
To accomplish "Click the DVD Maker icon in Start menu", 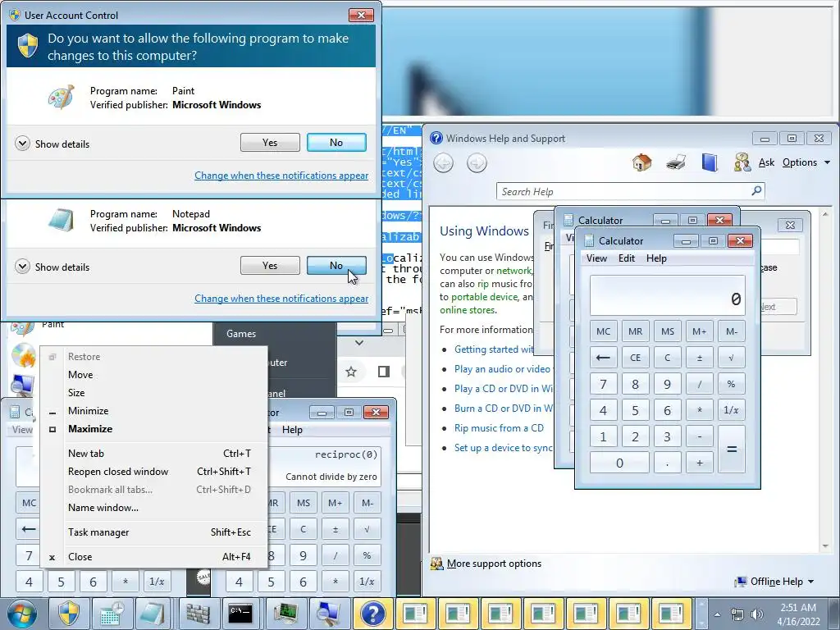I will [24, 355].
